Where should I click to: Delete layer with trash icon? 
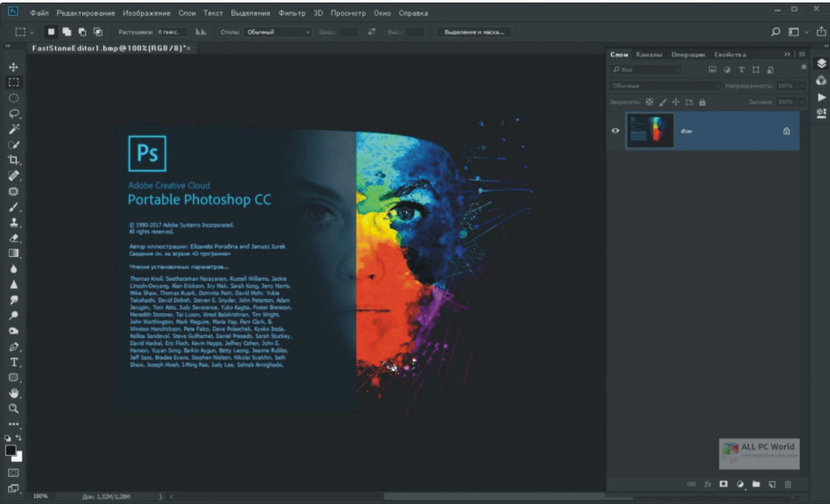click(x=788, y=484)
